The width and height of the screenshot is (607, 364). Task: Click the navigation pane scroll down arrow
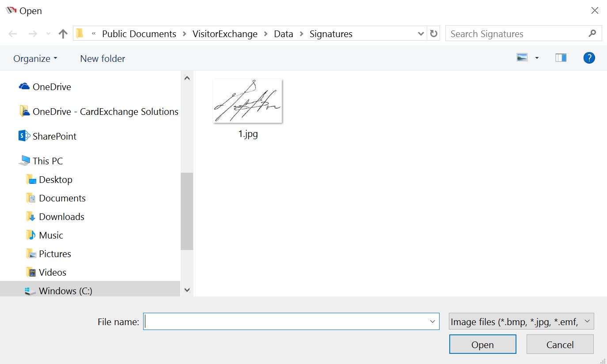point(187,290)
